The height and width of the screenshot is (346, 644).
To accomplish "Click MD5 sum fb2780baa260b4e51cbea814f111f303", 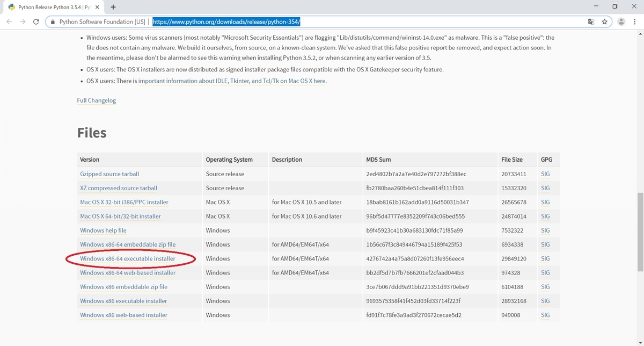I will 415,188.
